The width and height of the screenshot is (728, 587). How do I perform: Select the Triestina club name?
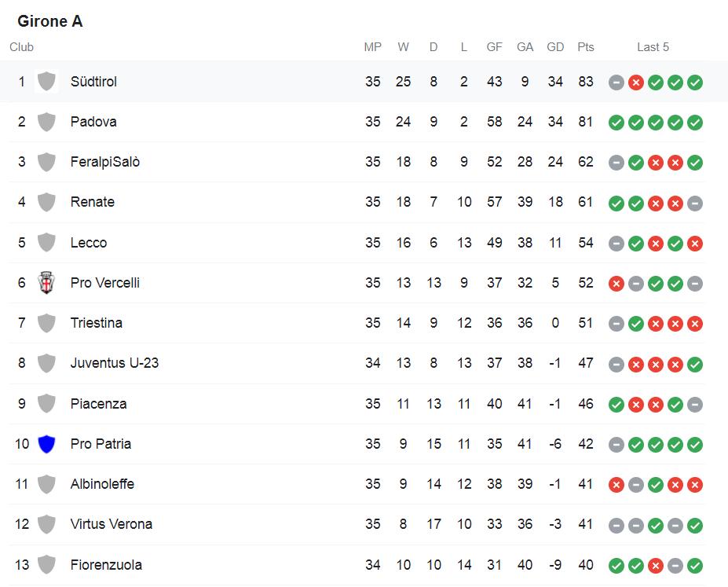pos(96,323)
